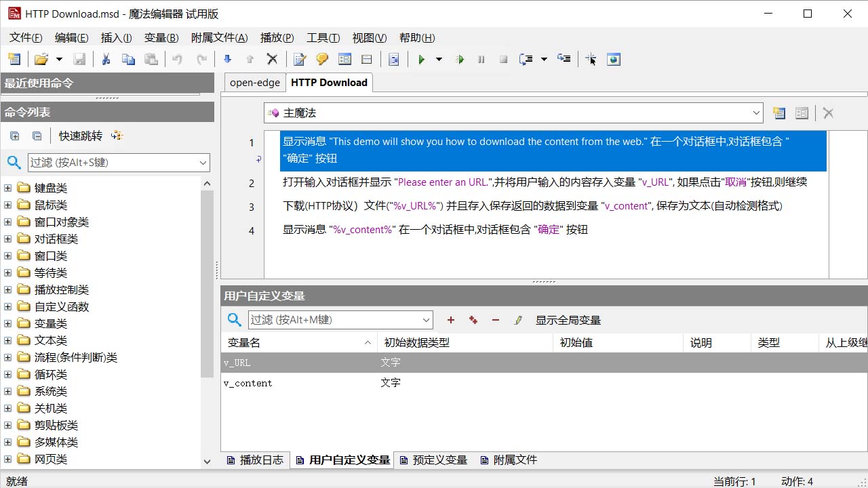Screen dimensions: 868x488
Task: Click the Pause playback icon
Action: tap(481, 59)
